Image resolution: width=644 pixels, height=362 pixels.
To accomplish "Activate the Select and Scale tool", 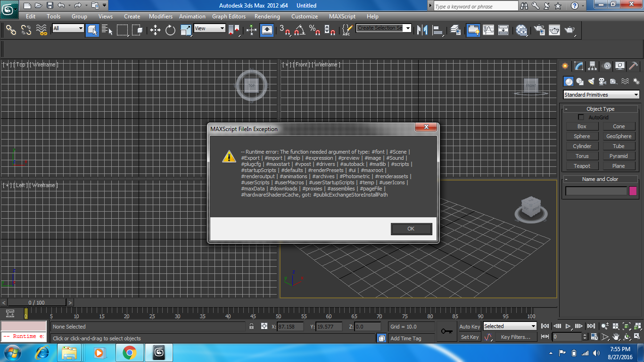I will coord(186,30).
